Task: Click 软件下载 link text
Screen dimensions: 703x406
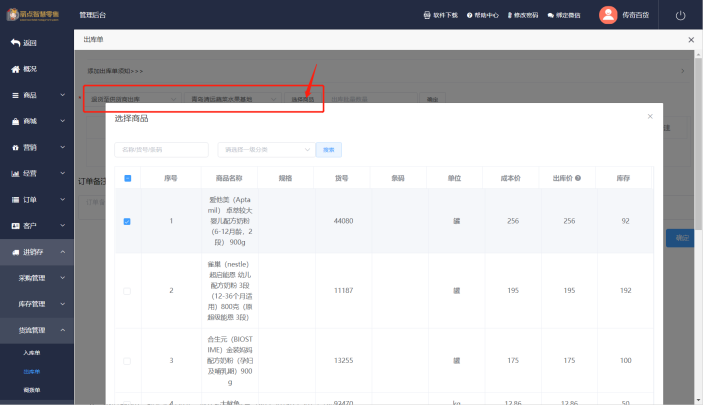Action: [445, 15]
